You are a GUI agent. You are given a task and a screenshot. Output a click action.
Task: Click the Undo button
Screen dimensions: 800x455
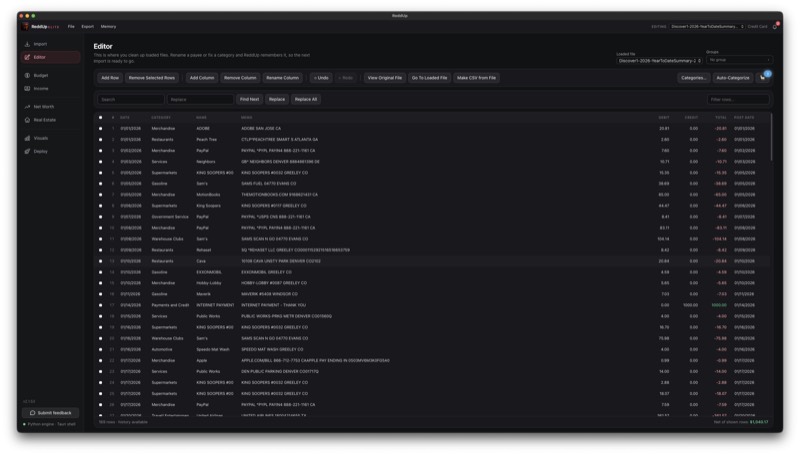click(x=321, y=78)
